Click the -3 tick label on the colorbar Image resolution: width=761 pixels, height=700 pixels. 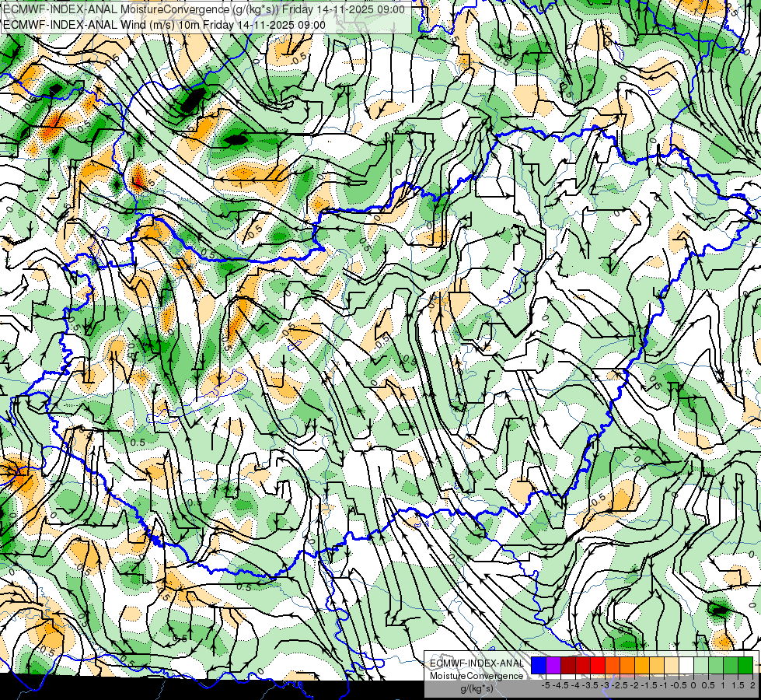click(605, 685)
